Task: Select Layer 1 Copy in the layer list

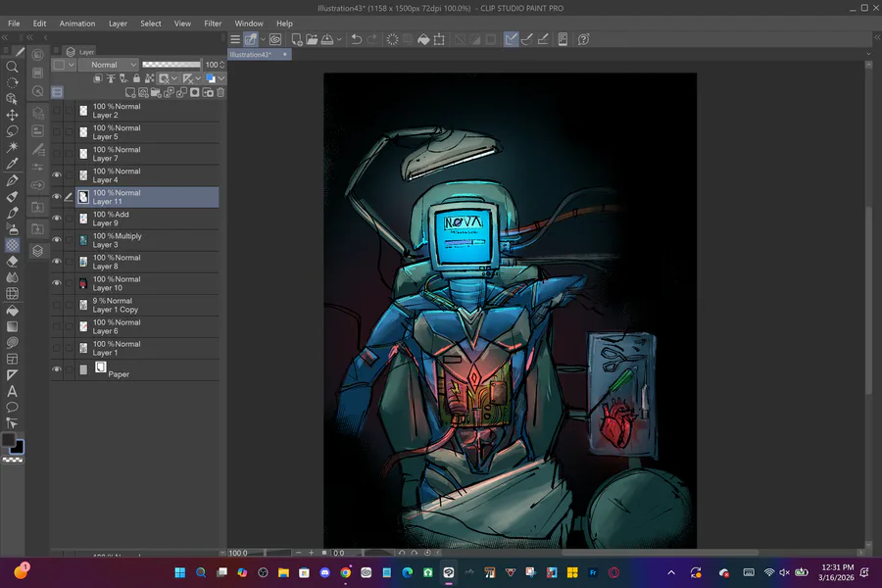Action: 147,305
